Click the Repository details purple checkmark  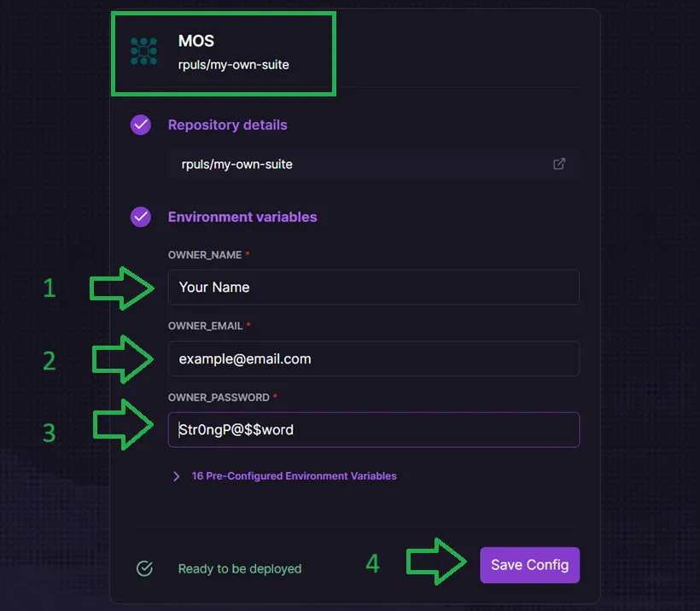click(x=141, y=125)
